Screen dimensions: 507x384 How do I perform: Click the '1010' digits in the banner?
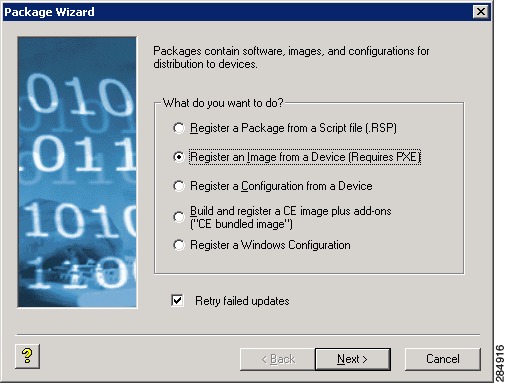(x=80, y=220)
